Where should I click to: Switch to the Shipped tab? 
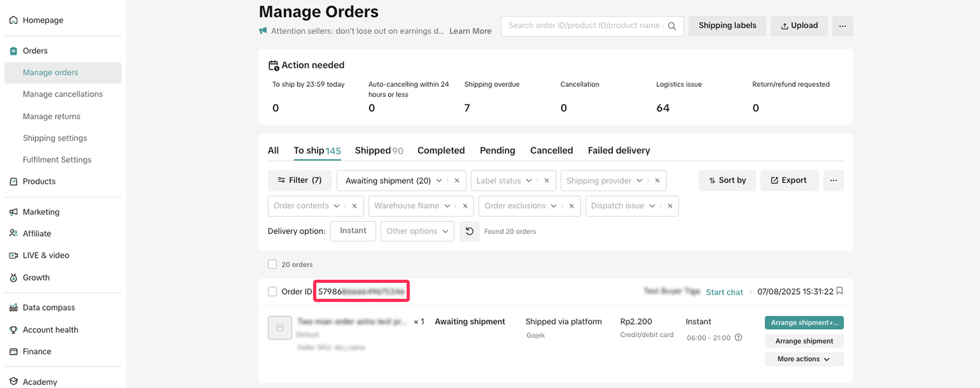[379, 150]
